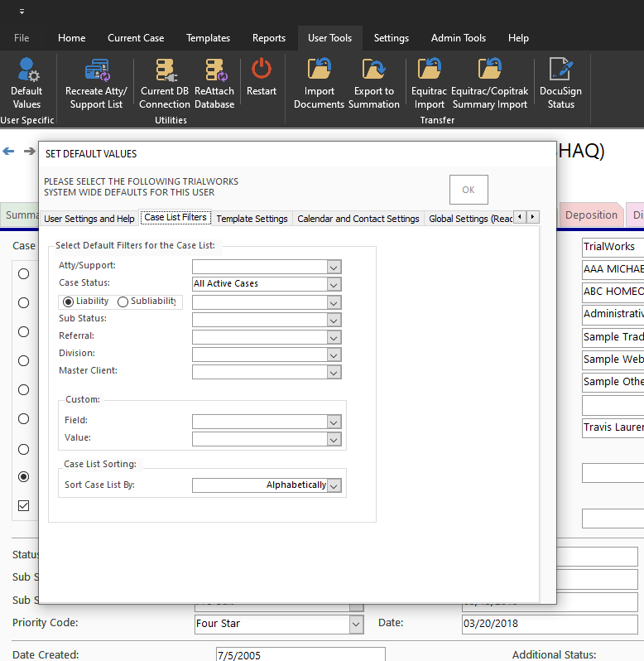Expand the Custom Value dropdown

click(x=334, y=440)
